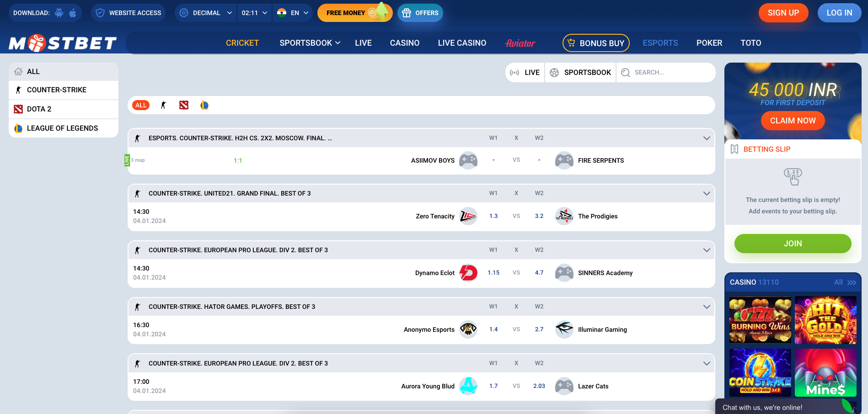Bet on Aurora Young Blud at odds 1.7
868x414 pixels.
pyautogui.click(x=493, y=386)
